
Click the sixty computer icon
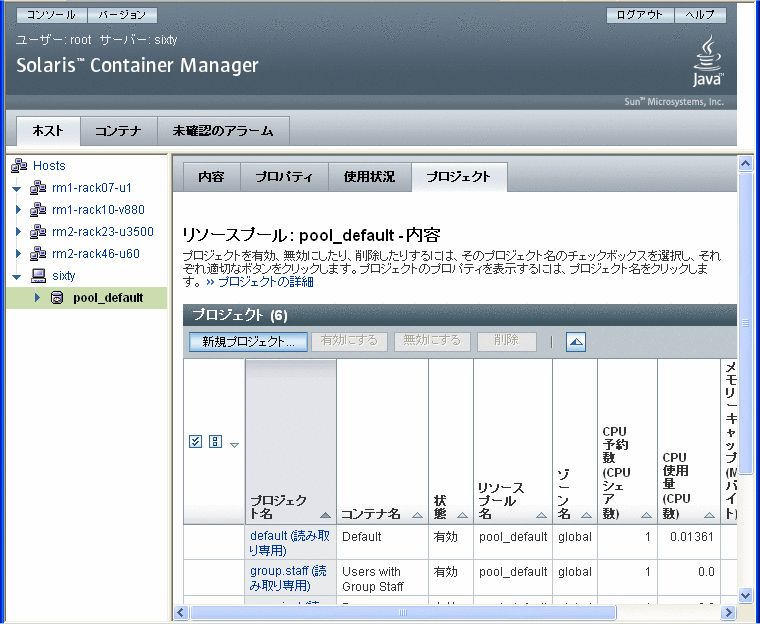pyautogui.click(x=38, y=276)
